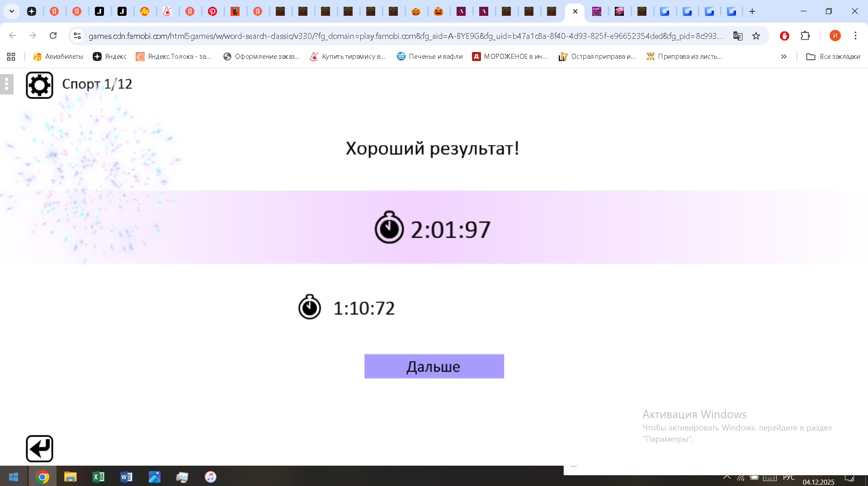Click the Авиабилеты bookmark icon
This screenshot has width=868, height=486.
(x=38, y=57)
